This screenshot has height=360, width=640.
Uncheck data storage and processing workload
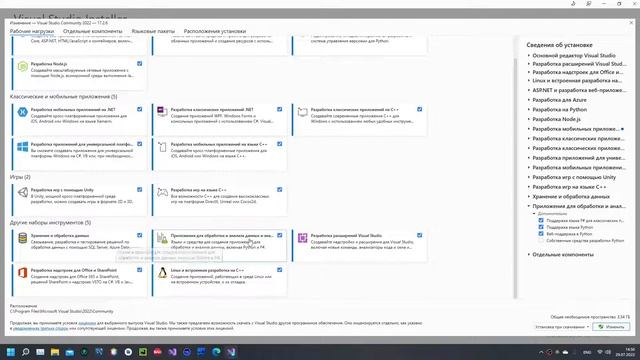point(140,236)
